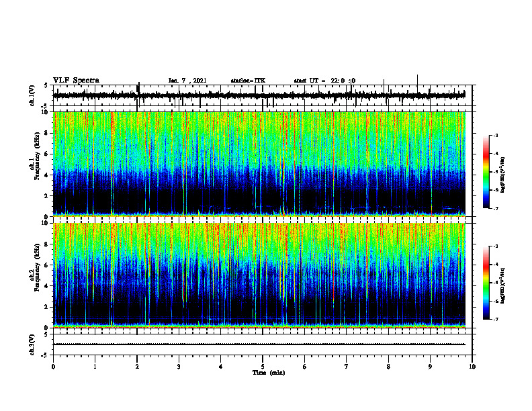Viewport: 532px width, 411px height.
Task: Click time axis tick label "6"
Action: pyautogui.click(x=305, y=367)
